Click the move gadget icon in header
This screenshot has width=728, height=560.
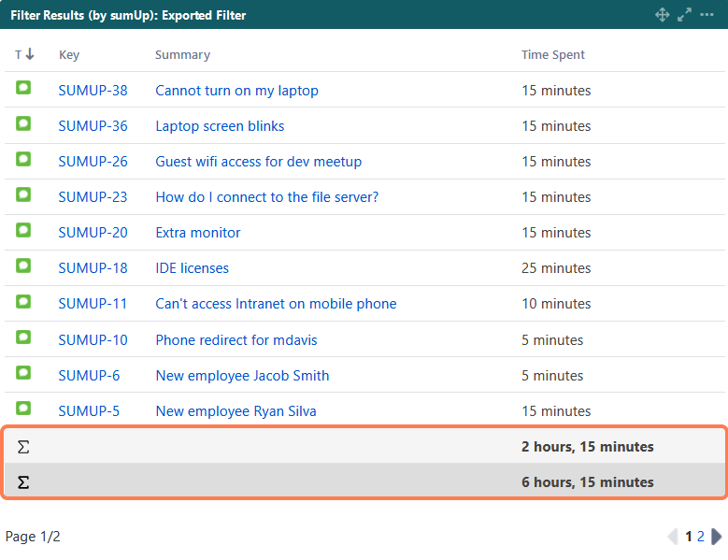pos(663,15)
